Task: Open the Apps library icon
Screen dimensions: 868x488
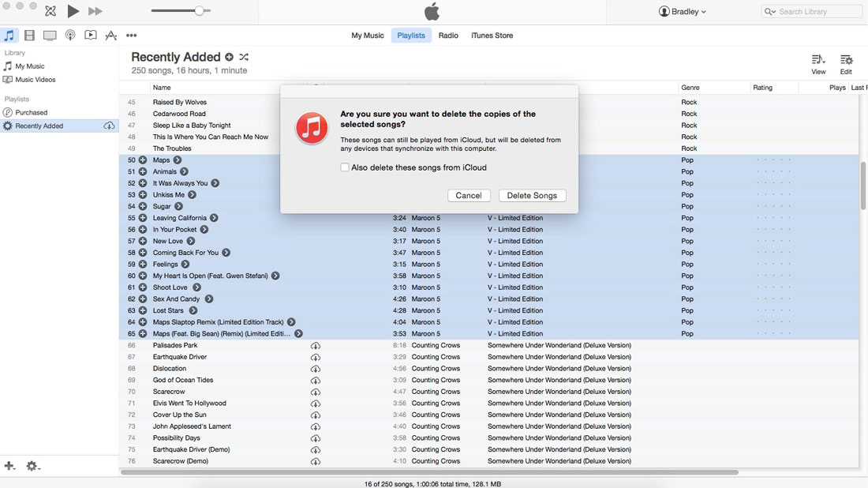Action: click(x=110, y=36)
